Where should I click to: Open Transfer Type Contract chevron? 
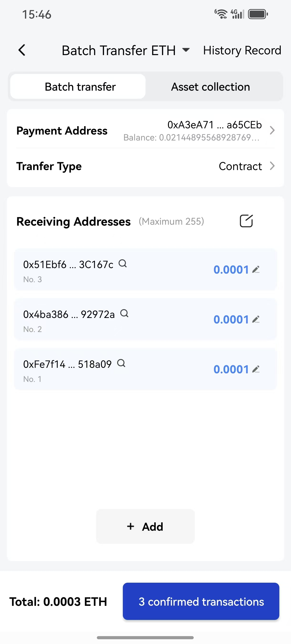[x=272, y=166]
